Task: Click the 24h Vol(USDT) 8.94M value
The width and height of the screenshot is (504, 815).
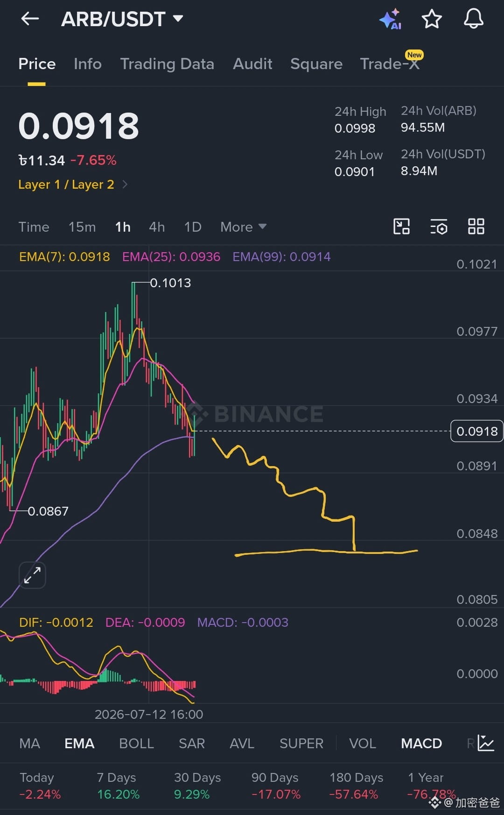Action: [x=419, y=171]
